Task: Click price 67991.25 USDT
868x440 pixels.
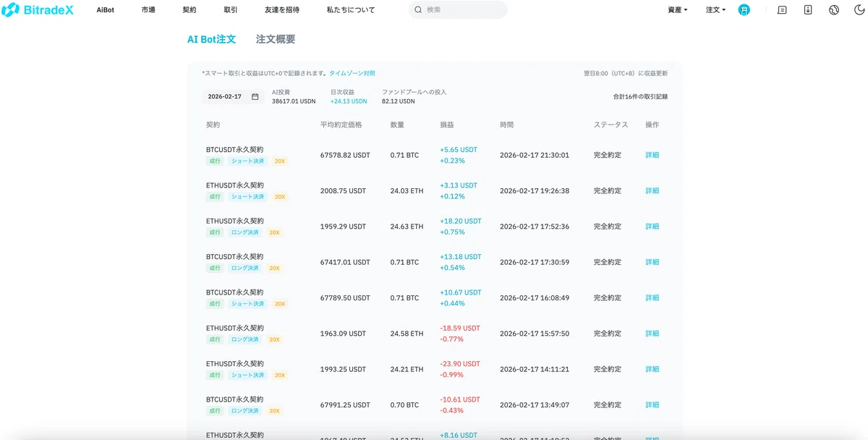Action: click(x=345, y=405)
